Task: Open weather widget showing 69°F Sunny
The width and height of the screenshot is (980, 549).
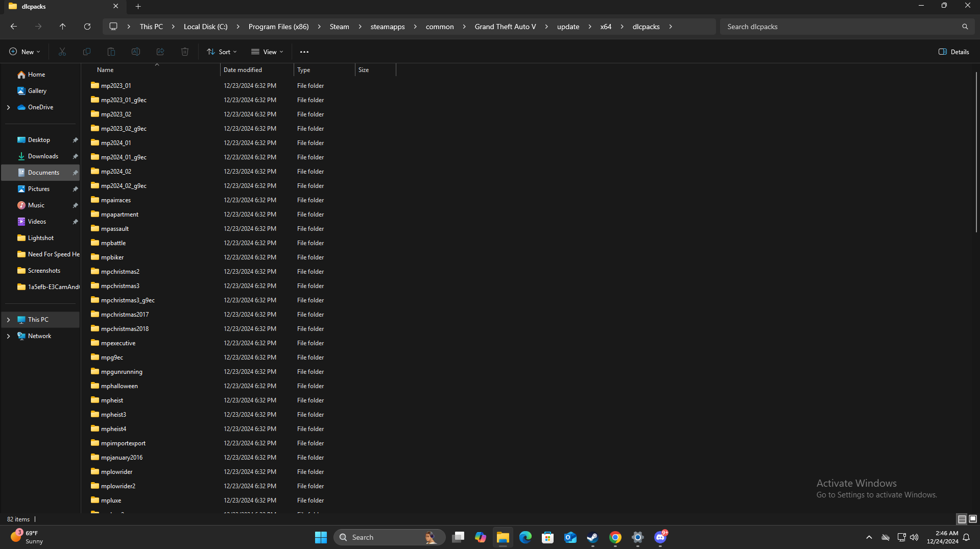Action: point(28,537)
